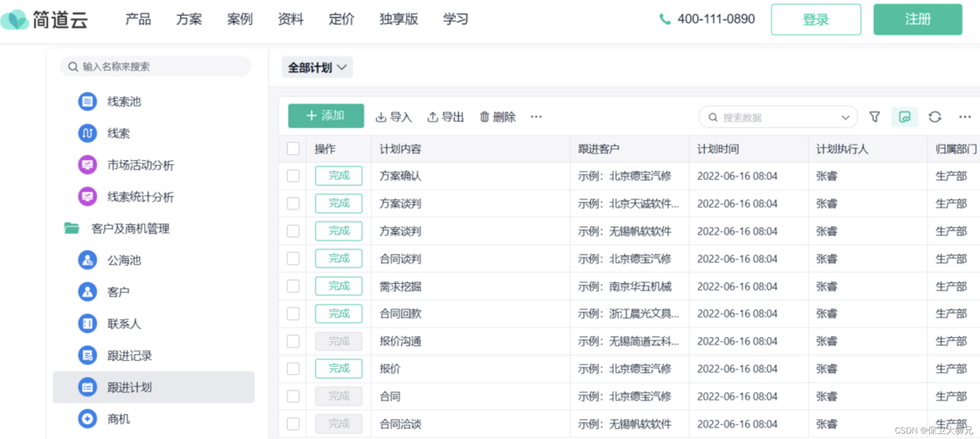Click the grayed 完成 for 报价沟通 row

point(339,341)
